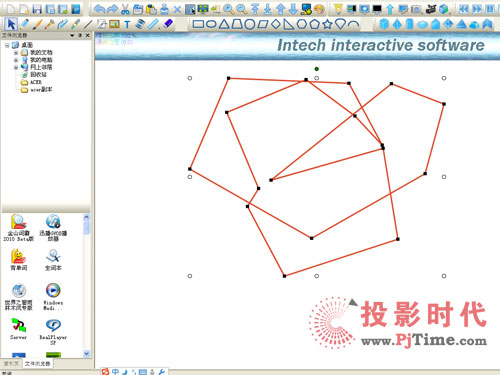Click the undo arrow icon

[99, 9]
